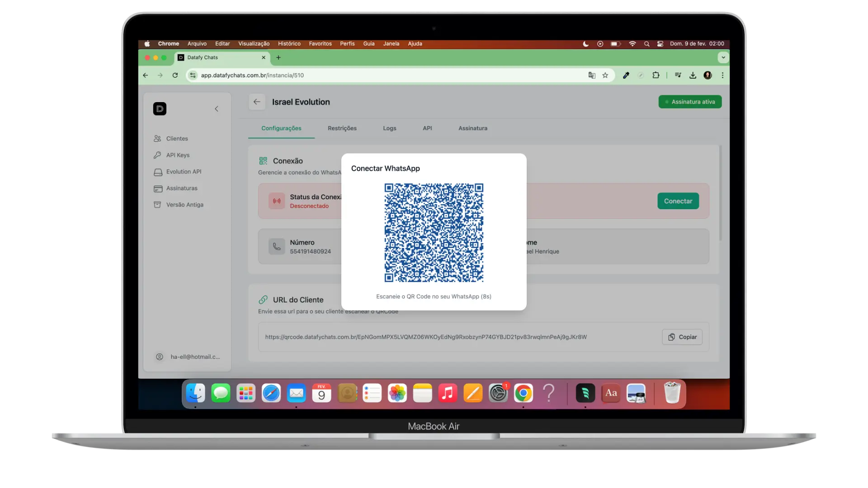Switch to the Logs tab
Image resolution: width=868 pixels, height=488 pixels.
point(389,128)
